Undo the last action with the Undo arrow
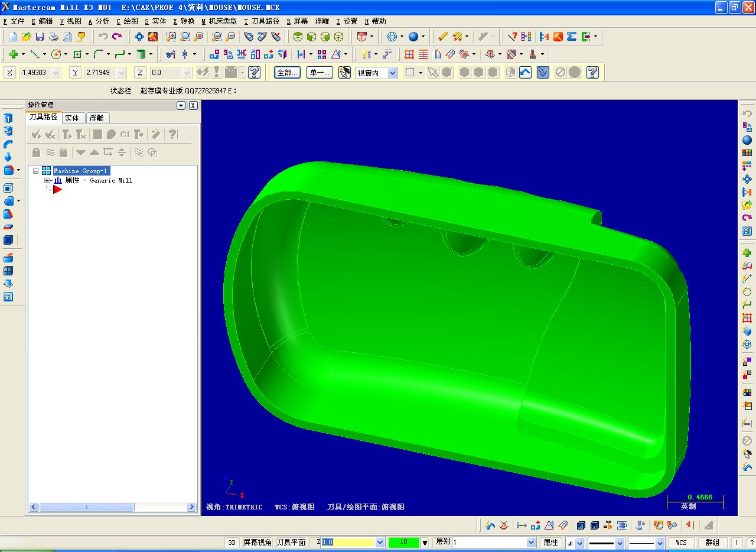 pos(103,37)
